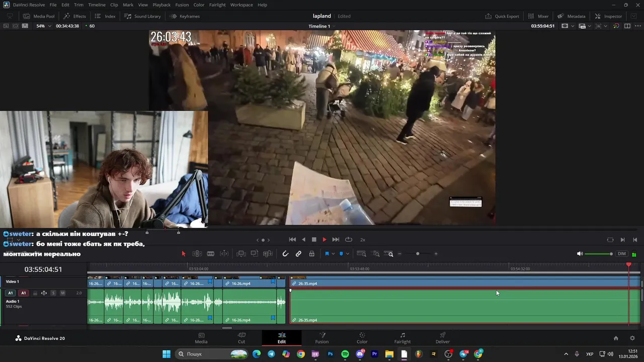Click the Overwrite Clip icon

[x=254, y=254]
